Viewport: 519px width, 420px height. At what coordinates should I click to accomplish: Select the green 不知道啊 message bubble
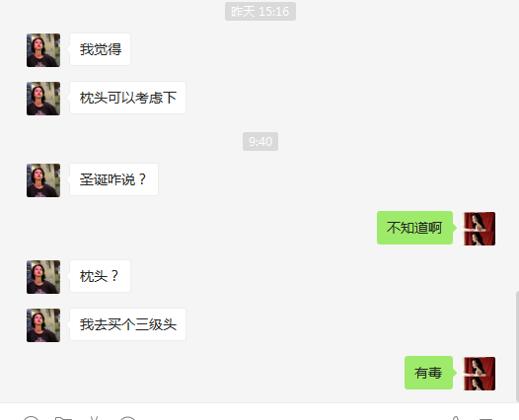coord(414,228)
